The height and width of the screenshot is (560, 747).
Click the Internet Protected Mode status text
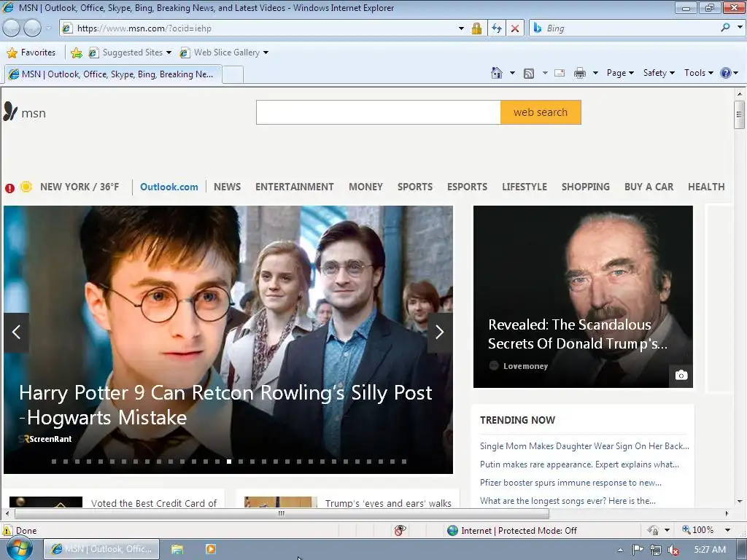(519, 531)
